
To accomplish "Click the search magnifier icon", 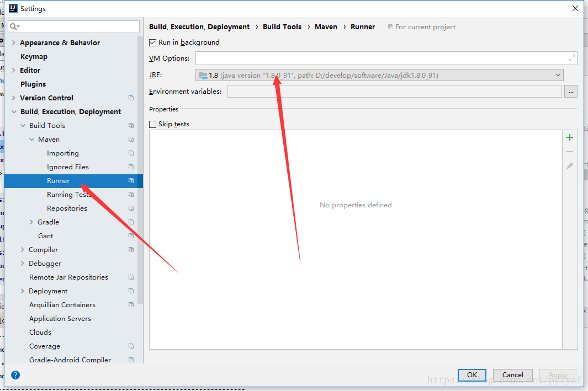I will (14, 26).
